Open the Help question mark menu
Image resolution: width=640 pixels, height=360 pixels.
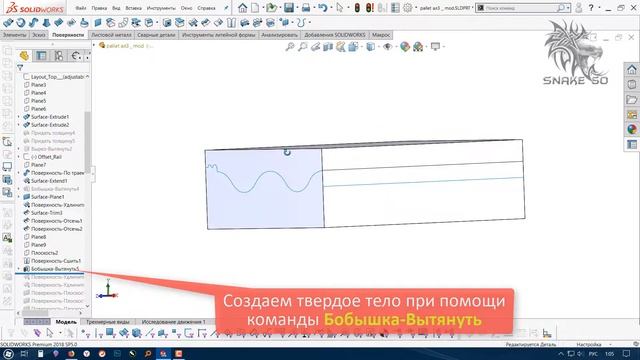[x=591, y=8]
